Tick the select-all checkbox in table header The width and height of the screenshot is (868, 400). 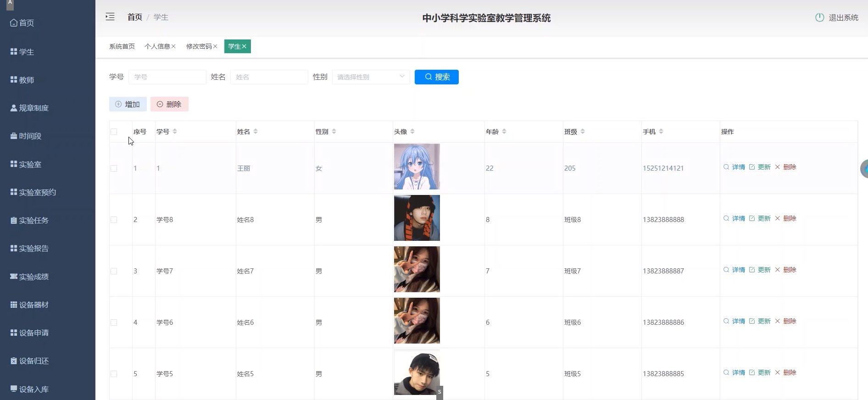[x=114, y=132]
